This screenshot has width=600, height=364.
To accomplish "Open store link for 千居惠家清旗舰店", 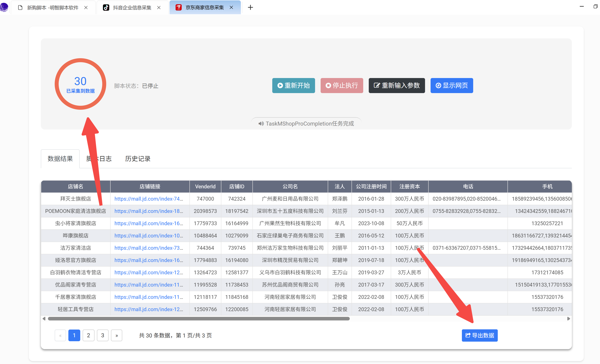I will click(x=149, y=297).
